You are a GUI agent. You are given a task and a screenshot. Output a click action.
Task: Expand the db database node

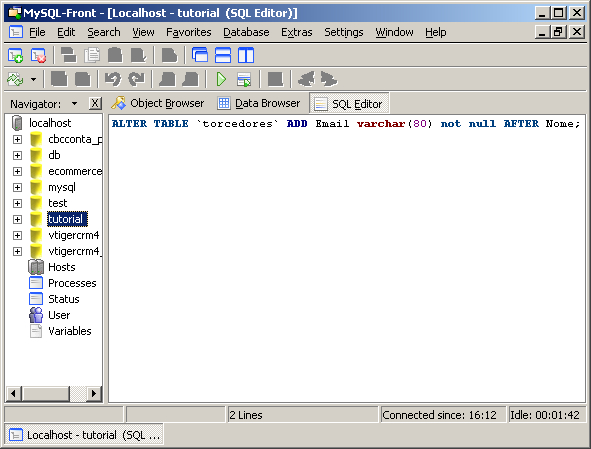(x=17, y=155)
